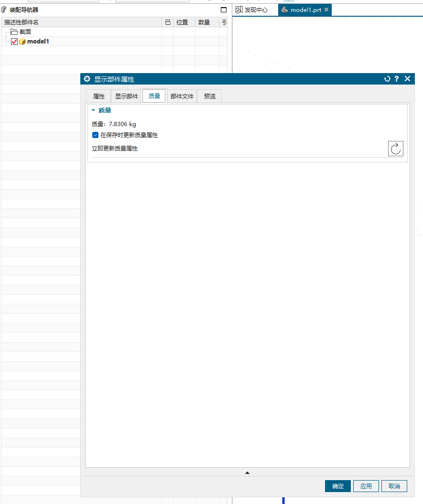Click the 应用 button

pyautogui.click(x=366, y=486)
